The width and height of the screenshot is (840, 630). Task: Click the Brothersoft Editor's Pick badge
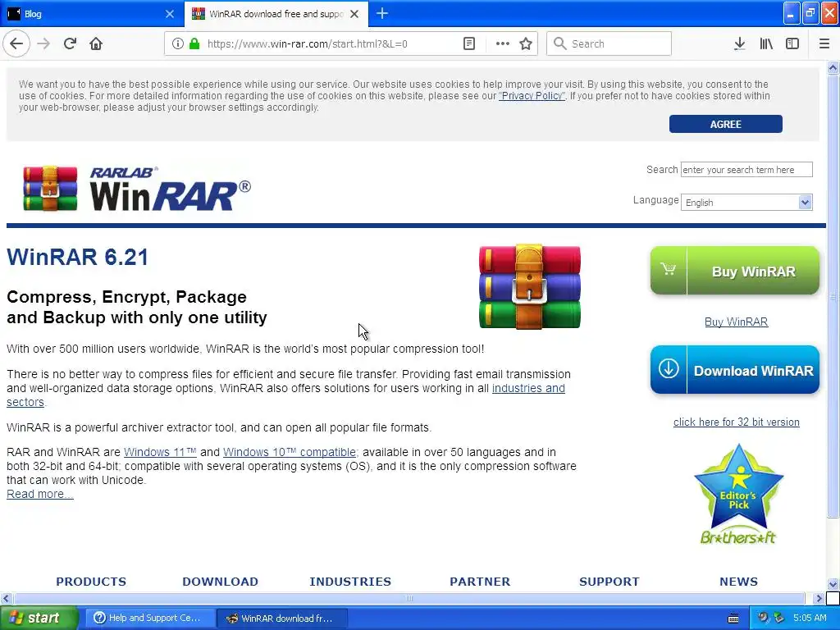pyautogui.click(x=738, y=495)
